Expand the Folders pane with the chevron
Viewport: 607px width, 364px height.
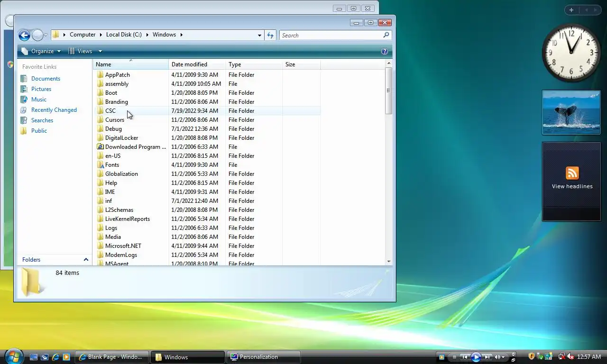(x=86, y=260)
